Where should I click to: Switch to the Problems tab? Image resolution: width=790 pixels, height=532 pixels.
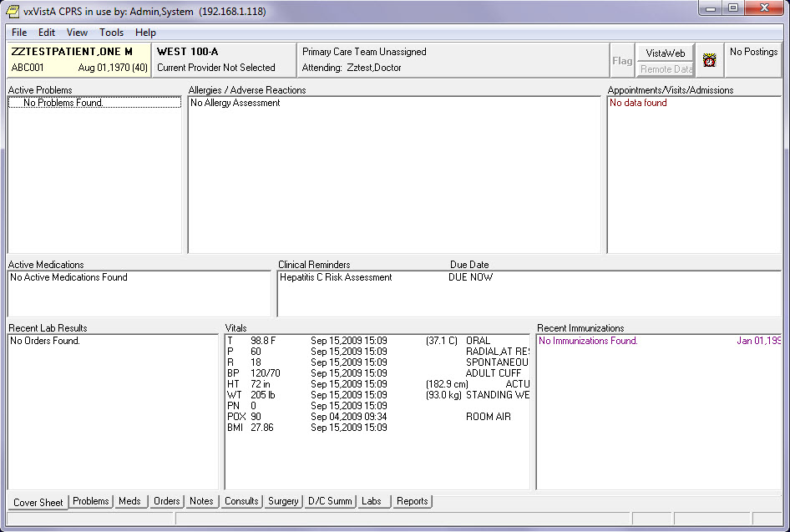(91, 501)
